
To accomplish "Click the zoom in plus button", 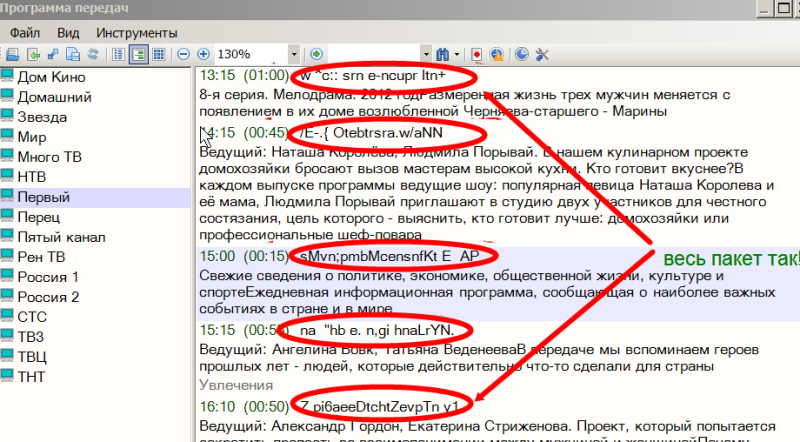I will (x=203, y=53).
